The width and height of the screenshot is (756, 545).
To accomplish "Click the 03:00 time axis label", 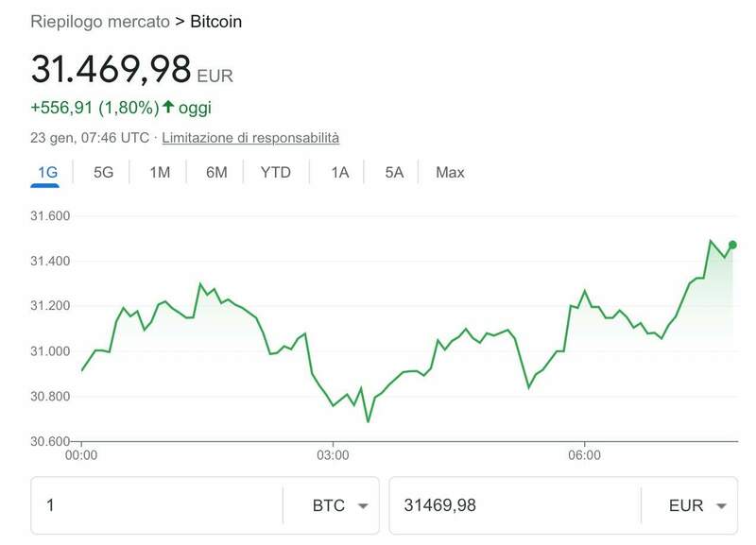I will [x=333, y=455].
